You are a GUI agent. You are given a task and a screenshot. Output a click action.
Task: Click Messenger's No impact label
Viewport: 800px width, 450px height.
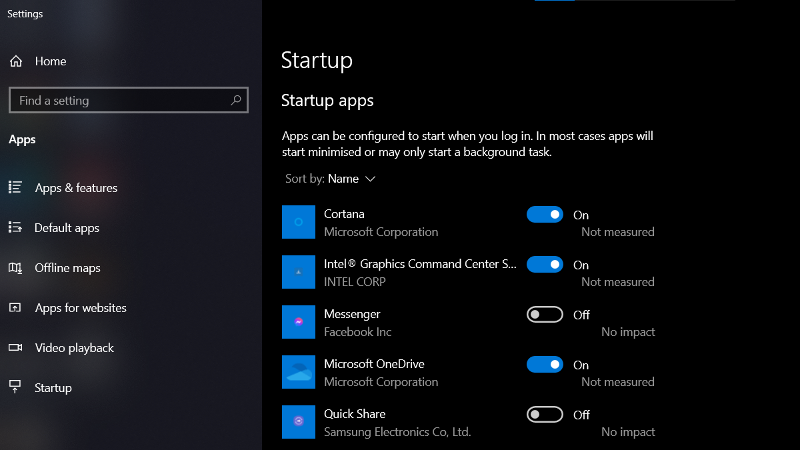pyautogui.click(x=628, y=332)
